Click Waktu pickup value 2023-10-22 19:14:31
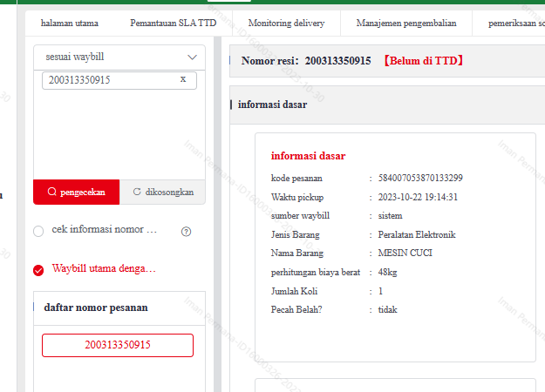The height and width of the screenshot is (392, 545). click(418, 197)
